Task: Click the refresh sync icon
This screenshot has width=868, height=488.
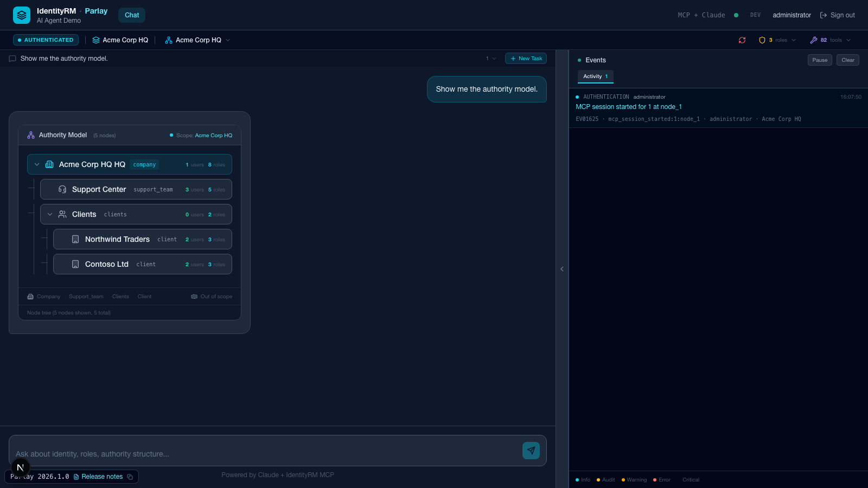Action: point(742,40)
